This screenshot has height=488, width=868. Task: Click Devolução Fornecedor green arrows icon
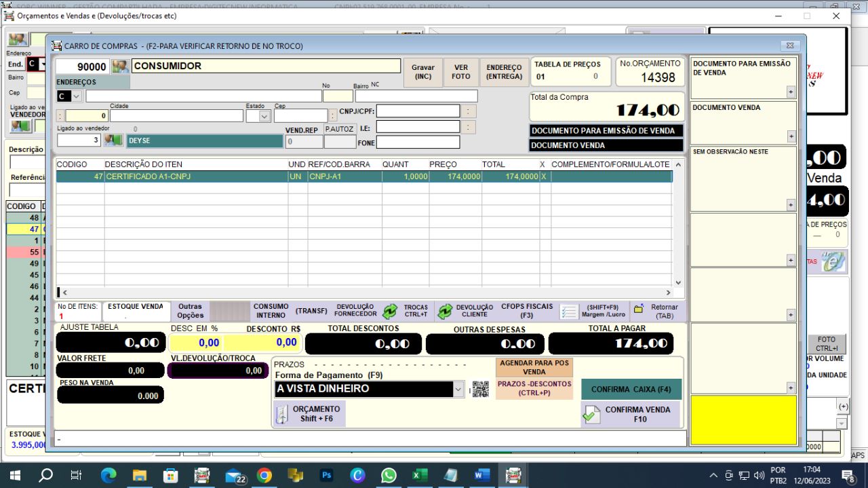(389, 312)
